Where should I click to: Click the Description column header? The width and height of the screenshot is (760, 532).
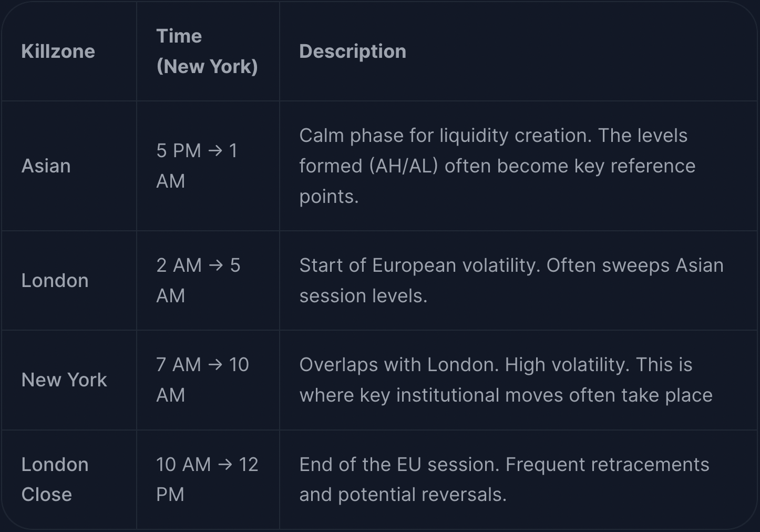tap(353, 52)
